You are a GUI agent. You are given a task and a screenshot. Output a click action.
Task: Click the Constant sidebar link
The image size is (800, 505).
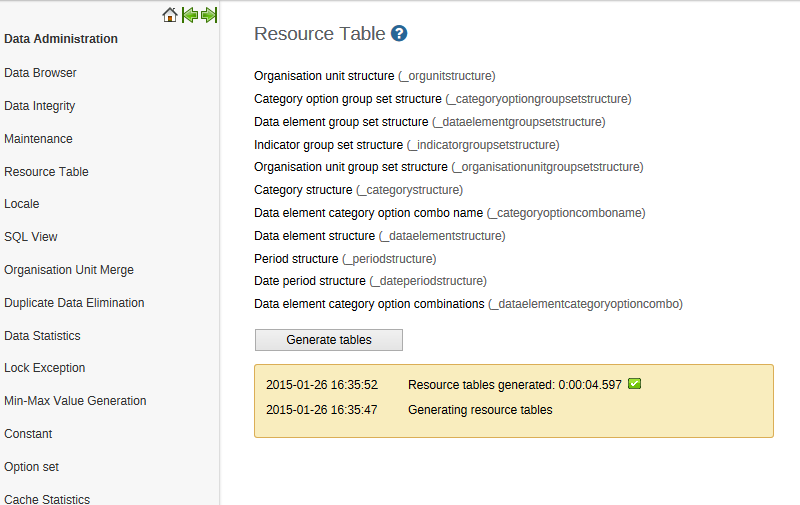(28, 434)
